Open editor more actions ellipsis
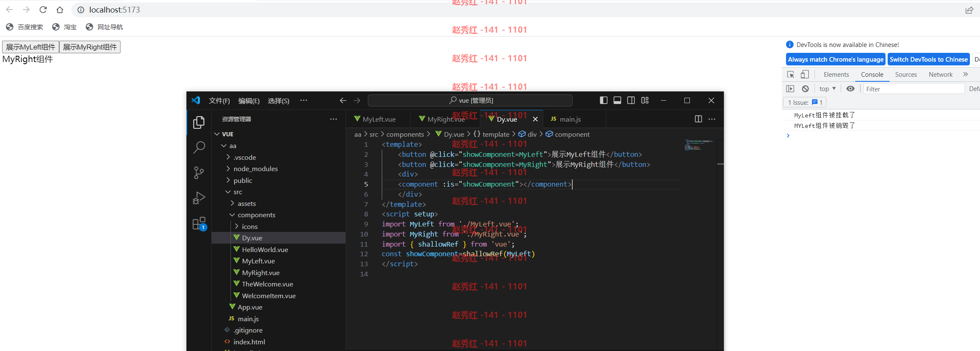Viewport: 980px width, 351px height. pyautogui.click(x=712, y=119)
